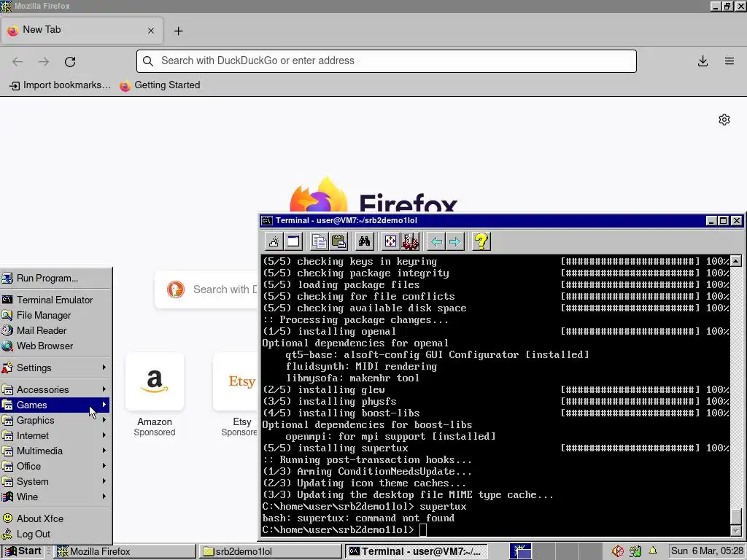The width and height of the screenshot is (747, 560).
Task: Open Terminal help with the yellow question mark
Action: coord(481,241)
